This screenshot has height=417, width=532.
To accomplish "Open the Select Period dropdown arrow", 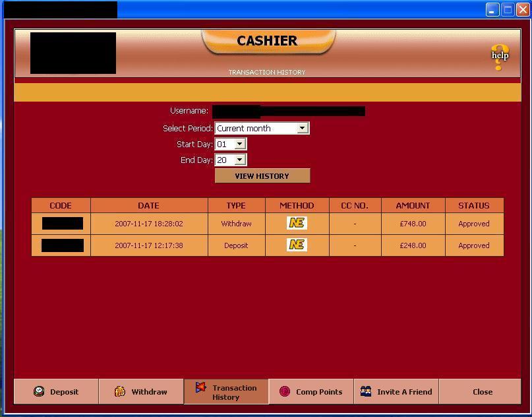I will coord(302,129).
